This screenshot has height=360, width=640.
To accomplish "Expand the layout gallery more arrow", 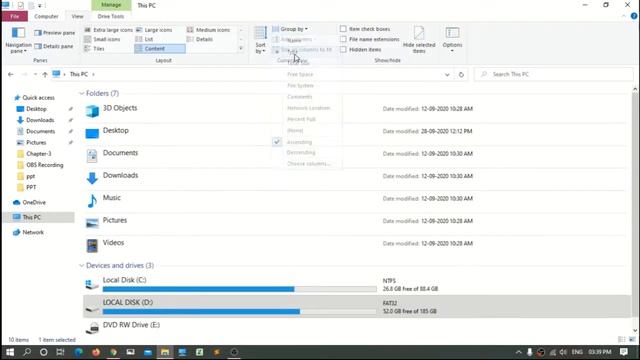I will point(241,49).
